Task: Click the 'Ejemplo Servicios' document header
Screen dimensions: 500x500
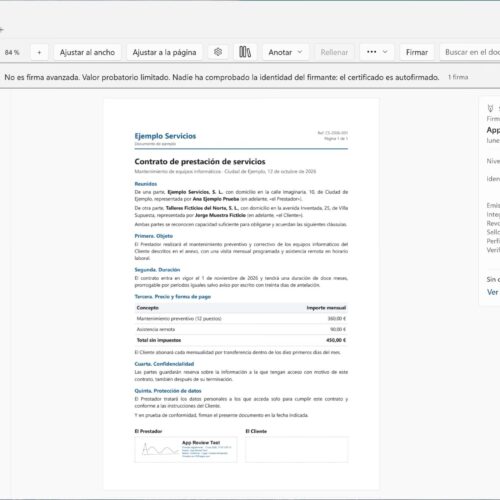Action: [x=165, y=136]
